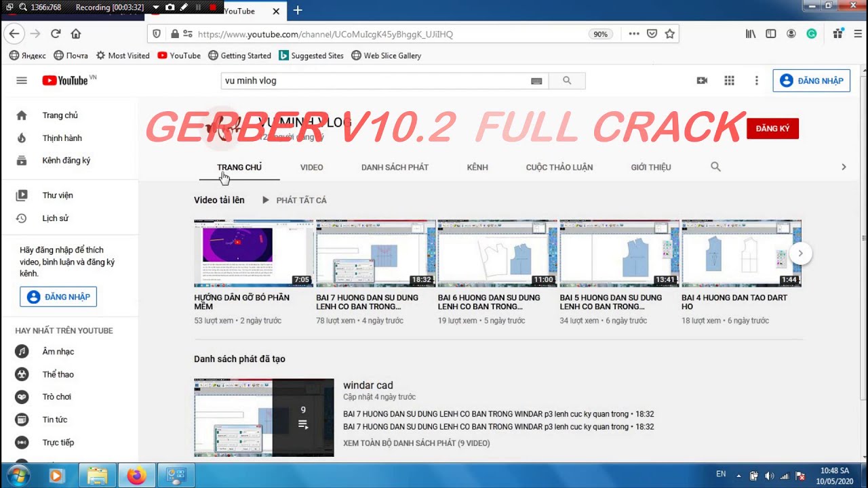Click the Save to Pocket icon
The image size is (868, 488).
(652, 34)
